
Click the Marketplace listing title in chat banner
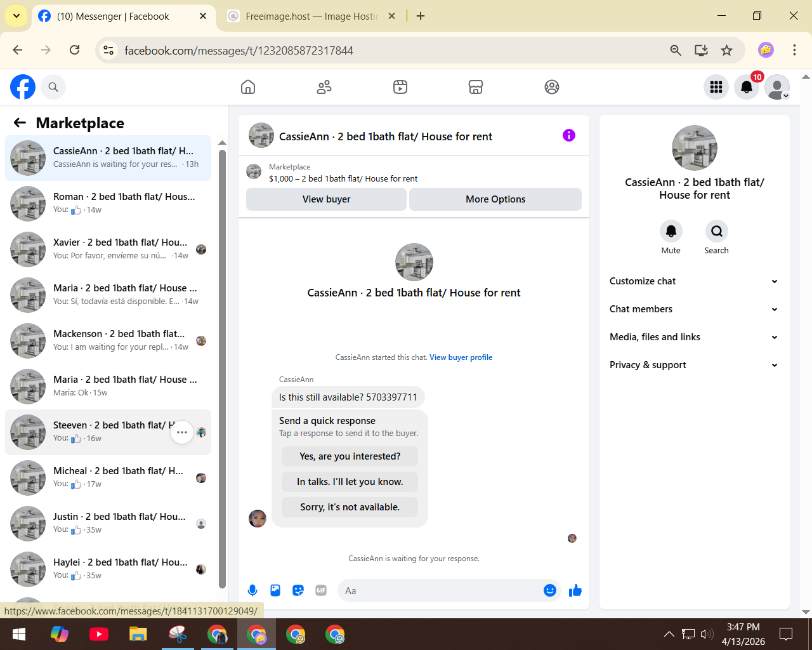(343, 179)
